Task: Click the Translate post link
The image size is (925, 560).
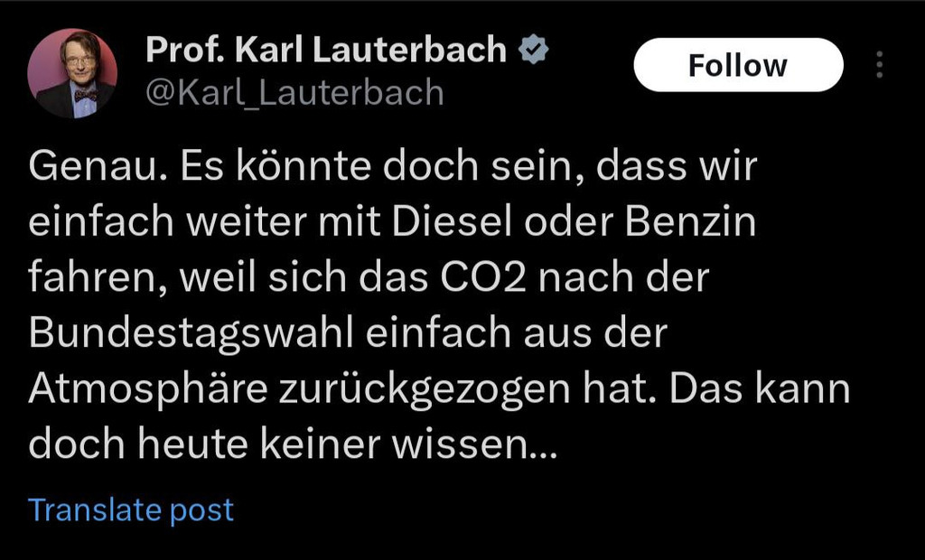Action: [131, 509]
